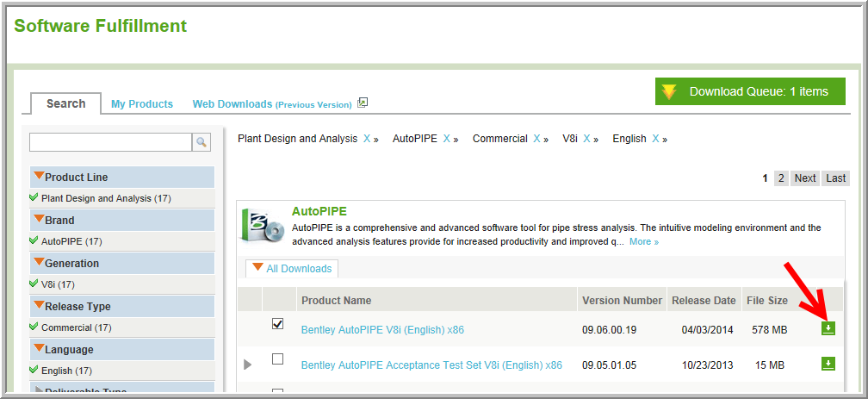The image size is (868, 399).
Task: Collapse the Brand filter section
Action: tap(39, 219)
